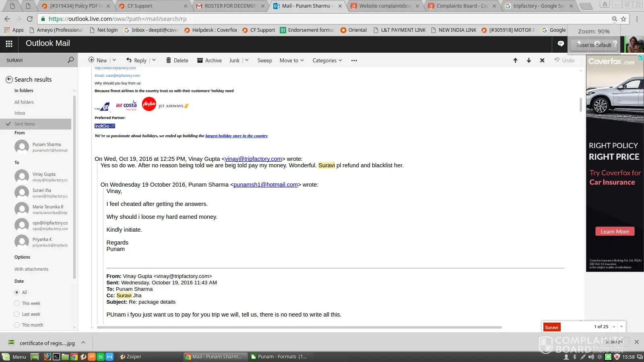Open the file manager from the taskbar
The height and width of the screenshot is (362, 644).
point(65,357)
